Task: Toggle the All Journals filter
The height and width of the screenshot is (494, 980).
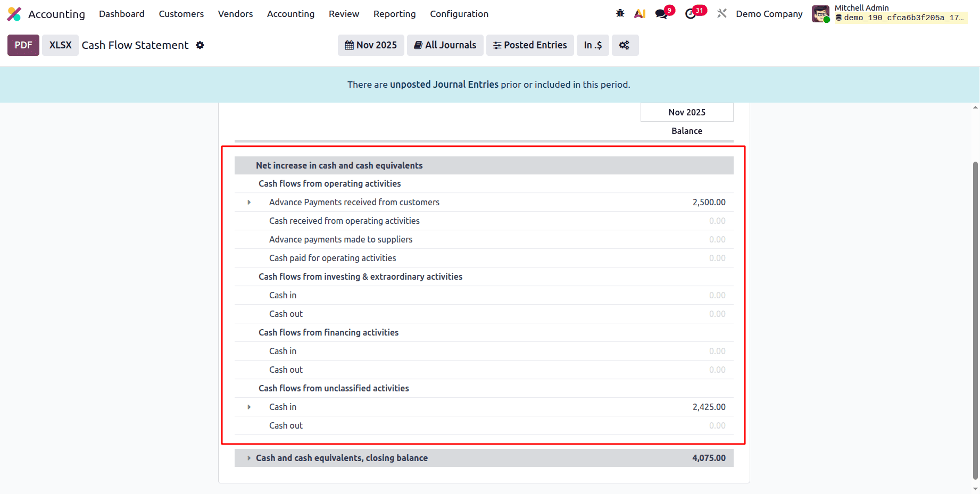Action: [445, 45]
